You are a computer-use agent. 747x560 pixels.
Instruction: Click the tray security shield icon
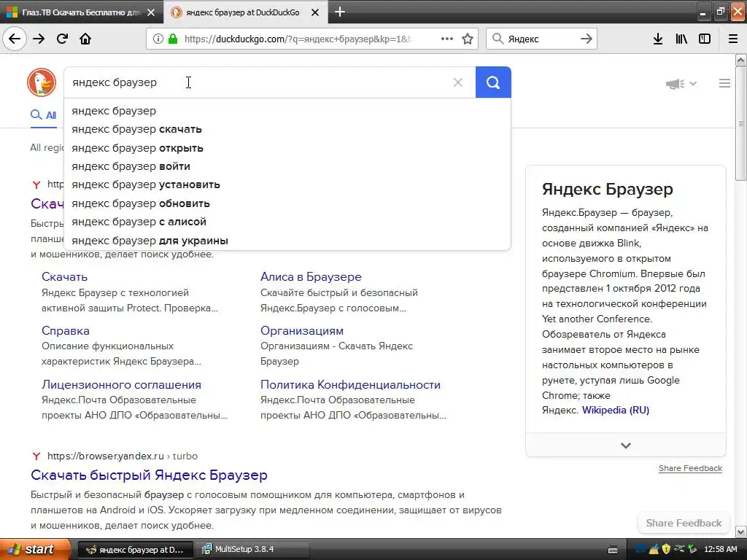[666, 549]
